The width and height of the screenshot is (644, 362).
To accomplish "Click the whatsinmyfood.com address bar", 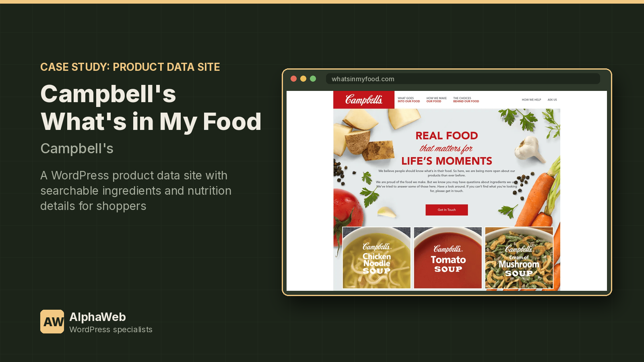I will pos(463,79).
